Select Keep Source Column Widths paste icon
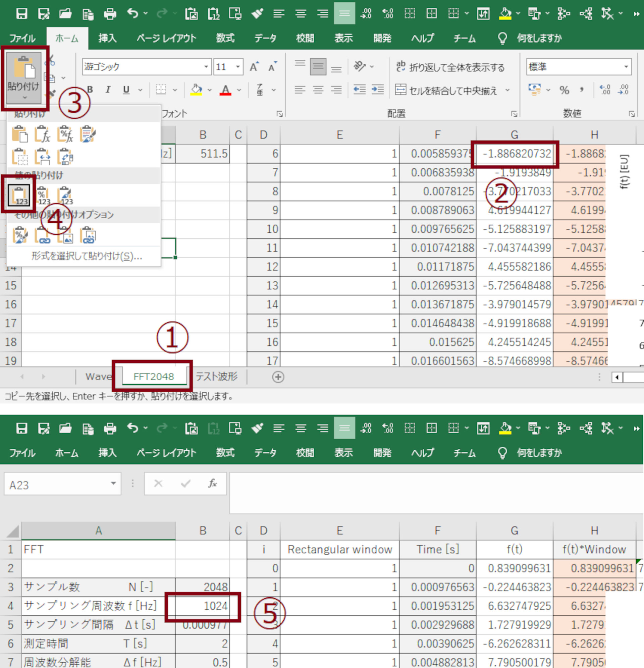This screenshot has height=668, width=644. [42, 157]
